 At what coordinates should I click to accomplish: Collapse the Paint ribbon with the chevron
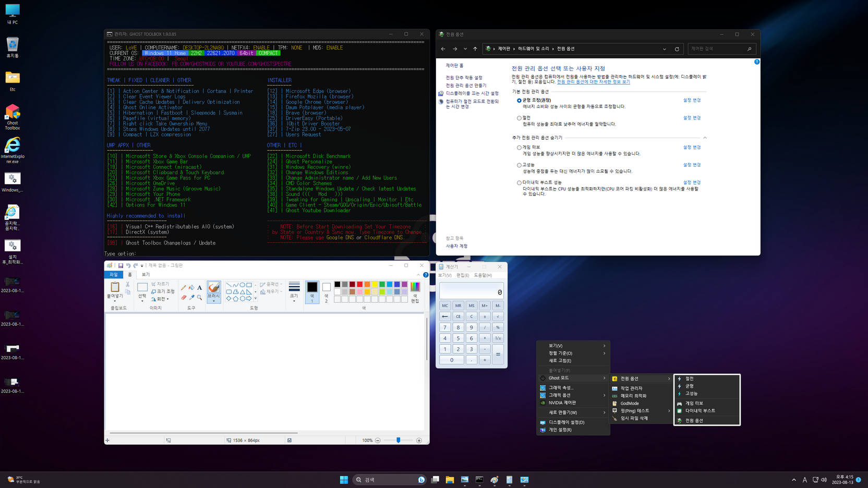[418, 275]
